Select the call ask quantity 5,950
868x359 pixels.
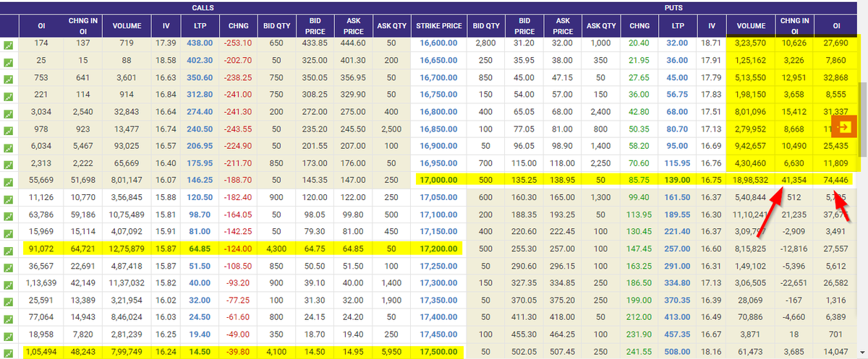tap(392, 351)
